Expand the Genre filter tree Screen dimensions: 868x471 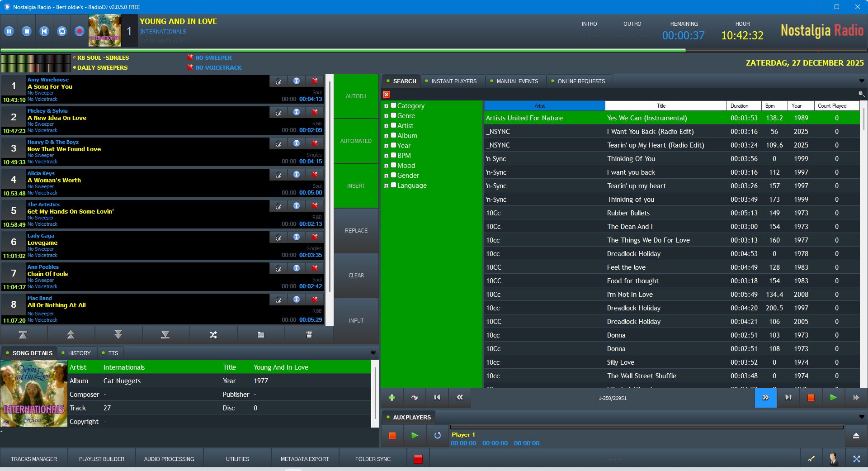[387, 115]
